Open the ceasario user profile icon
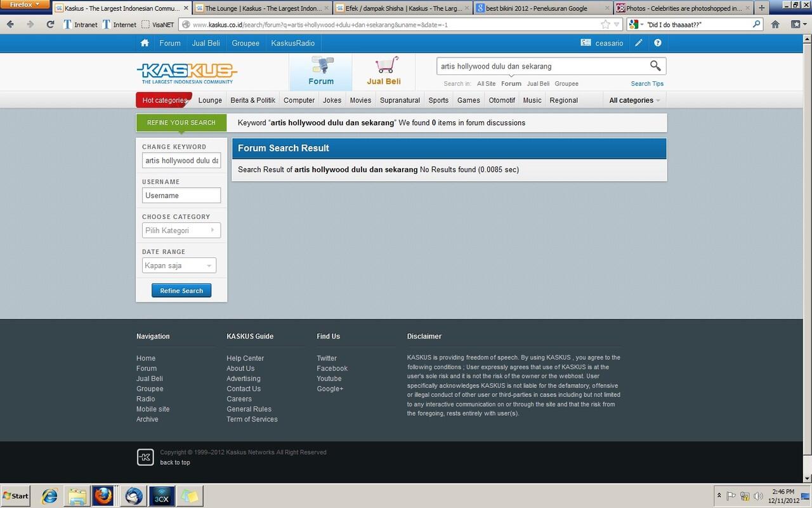The image size is (812, 508). 586,43
